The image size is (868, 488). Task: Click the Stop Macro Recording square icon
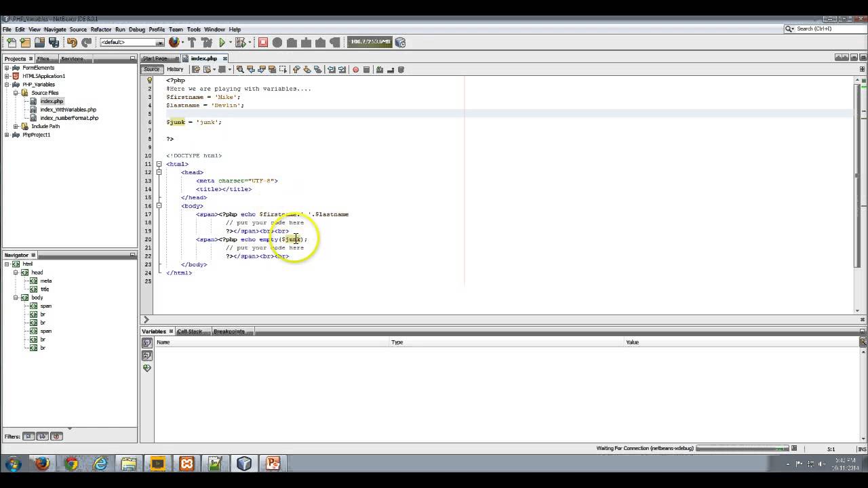point(366,69)
